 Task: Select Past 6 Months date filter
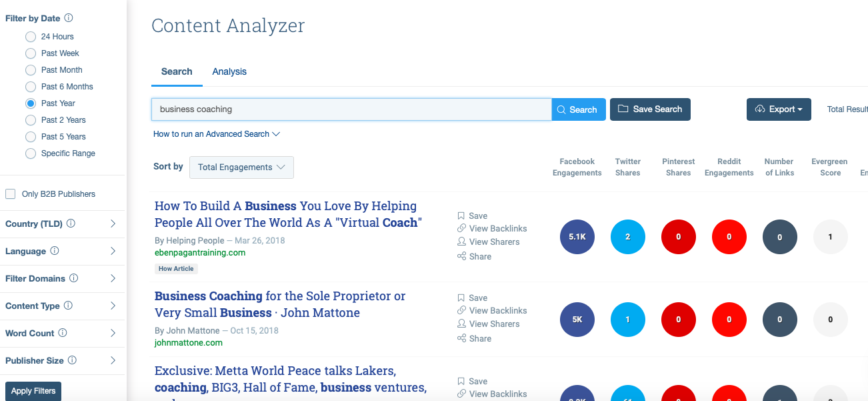(x=31, y=87)
